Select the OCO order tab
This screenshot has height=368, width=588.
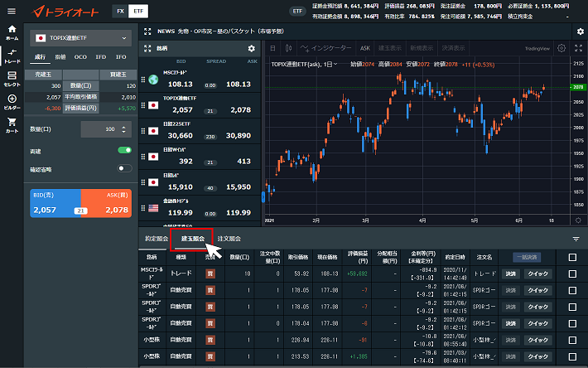[80, 57]
